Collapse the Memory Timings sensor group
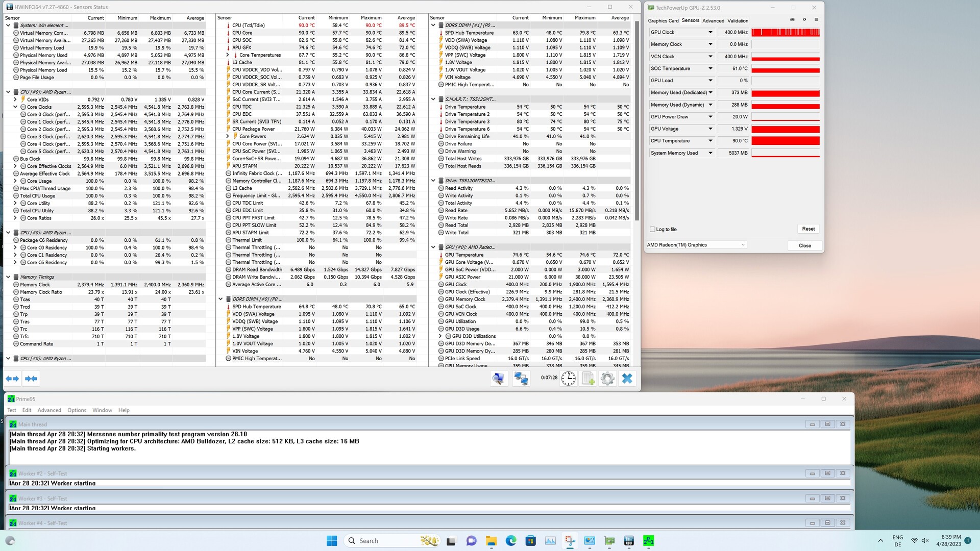 (8, 277)
